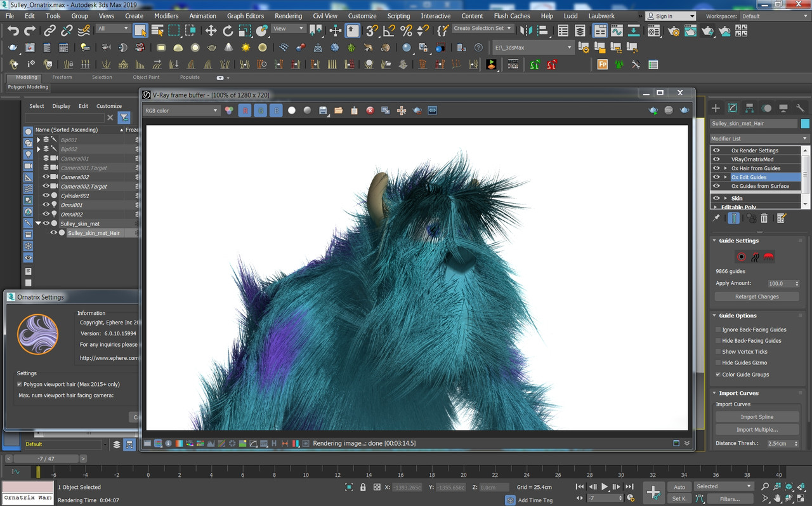812x506 pixels.
Task: Open the Render Setup teapot icon
Action: tap(674, 30)
